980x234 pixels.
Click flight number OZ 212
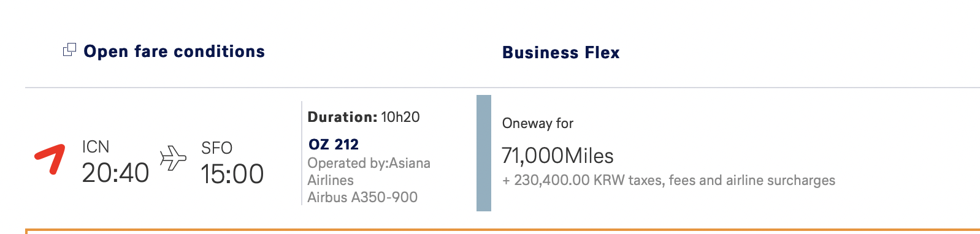[x=334, y=145]
